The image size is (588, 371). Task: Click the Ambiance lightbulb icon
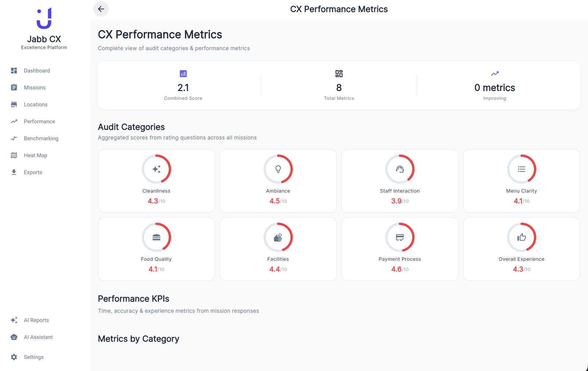click(278, 169)
